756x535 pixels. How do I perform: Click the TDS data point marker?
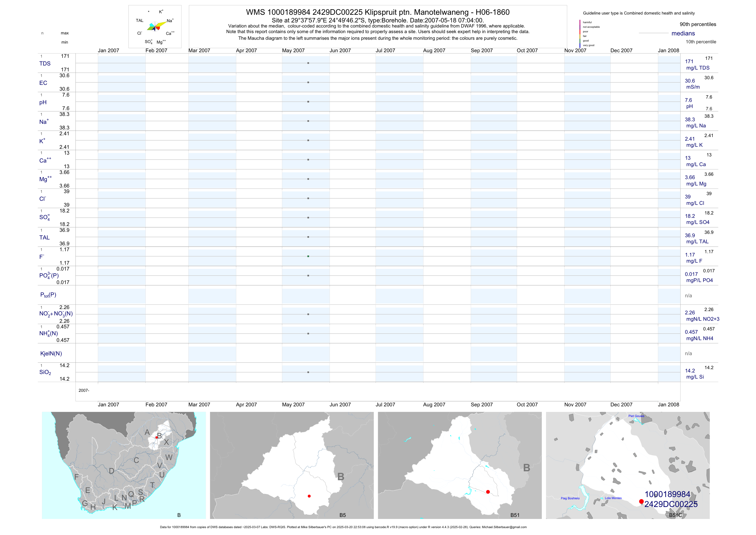308,63
